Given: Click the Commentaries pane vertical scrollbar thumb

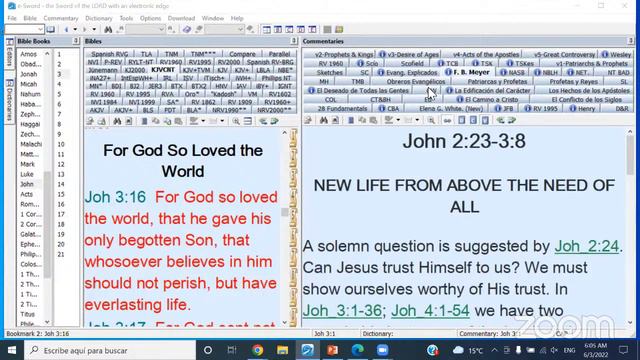Looking at the screenshot, I should pos(630,156).
